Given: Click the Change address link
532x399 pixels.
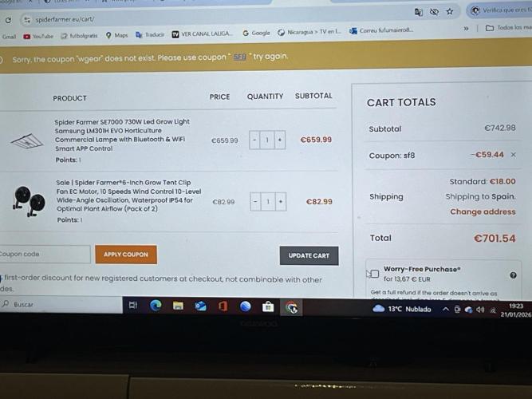Looking at the screenshot, I should point(483,211).
